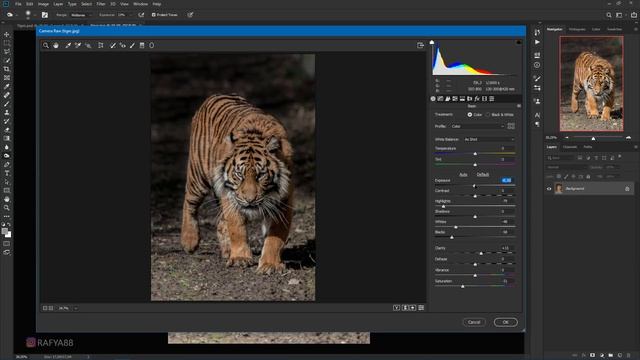Screen dimensions: 640x360
Task: Open the Detail panel icon
Action: (448, 99)
